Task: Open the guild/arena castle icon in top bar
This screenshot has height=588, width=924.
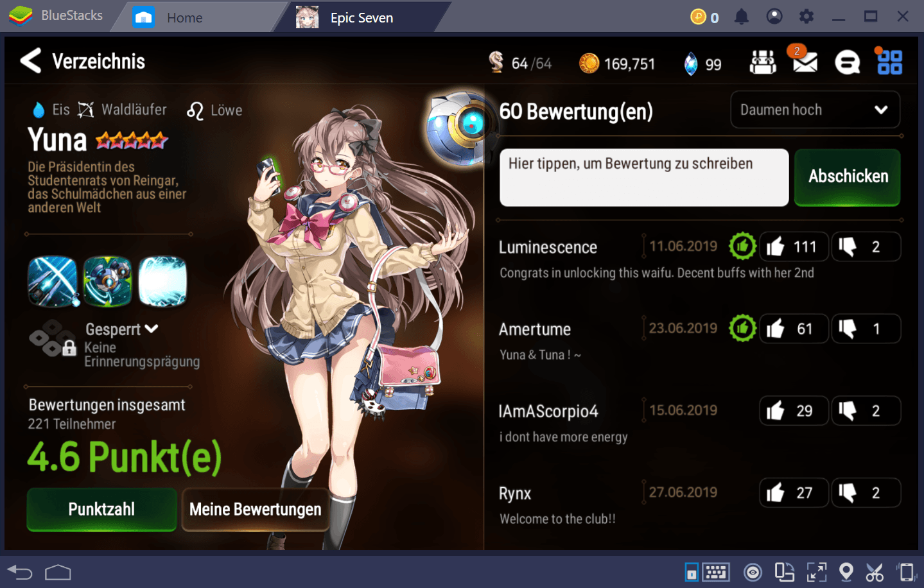Action: 763,62
